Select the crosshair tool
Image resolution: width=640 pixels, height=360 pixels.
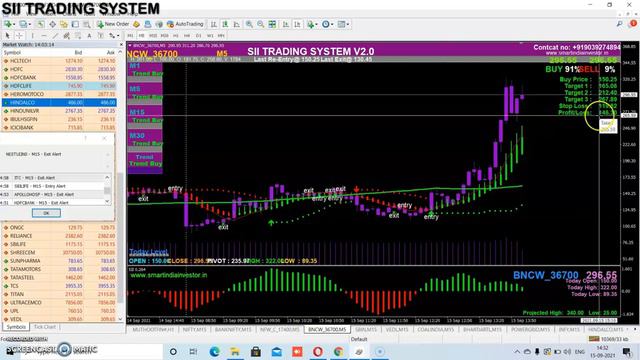click(x=19, y=36)
